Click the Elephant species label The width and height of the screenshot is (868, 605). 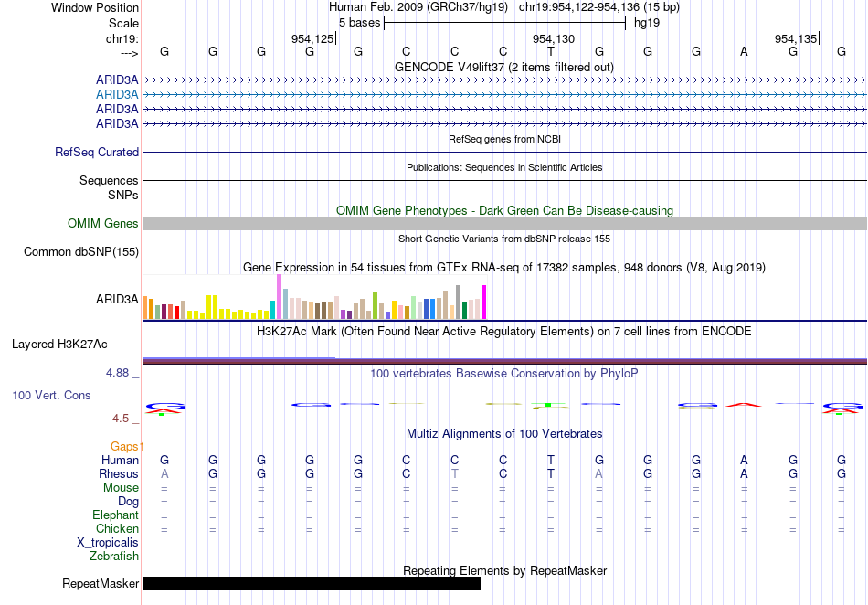coord(115,515)
